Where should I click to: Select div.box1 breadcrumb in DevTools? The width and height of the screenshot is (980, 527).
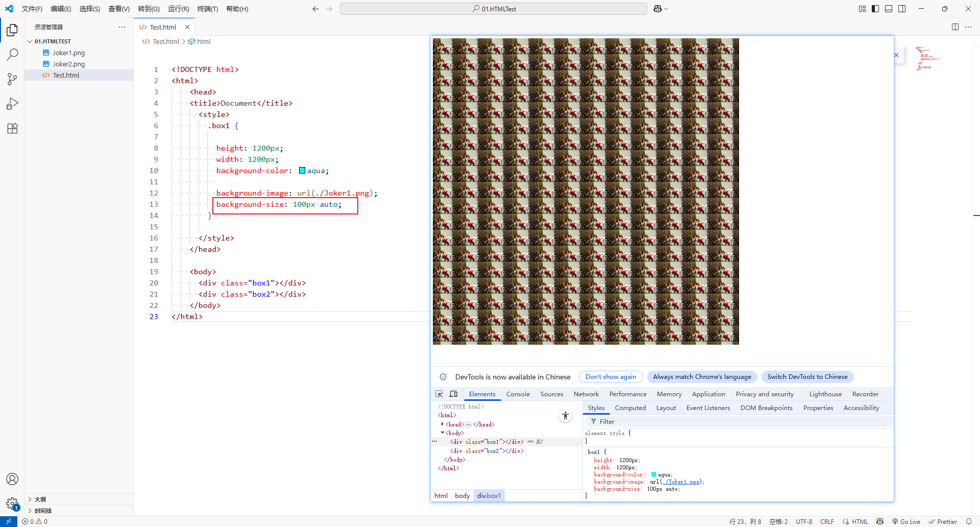(489, 495)
